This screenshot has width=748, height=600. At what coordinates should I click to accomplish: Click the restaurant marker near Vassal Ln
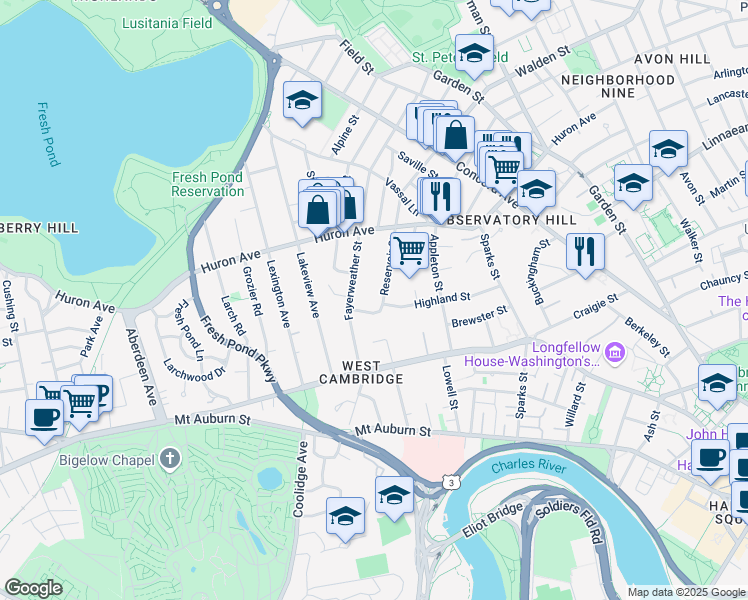(437, 196)
